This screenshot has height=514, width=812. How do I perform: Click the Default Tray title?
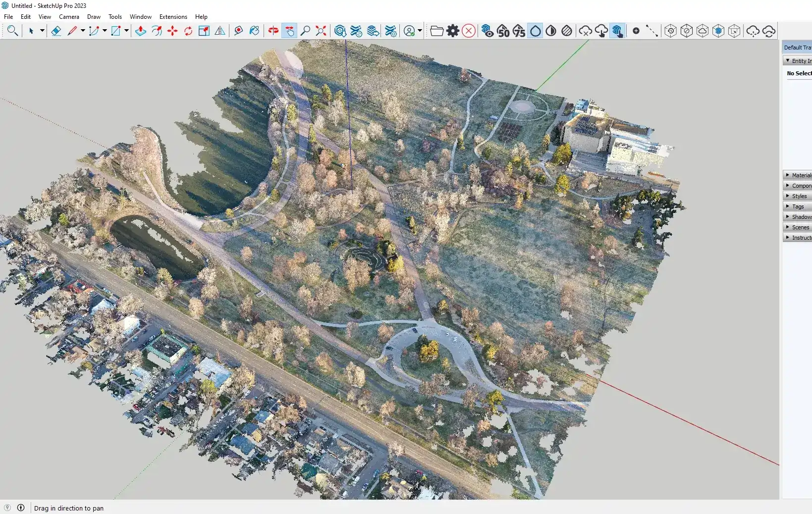coord(797,48)
